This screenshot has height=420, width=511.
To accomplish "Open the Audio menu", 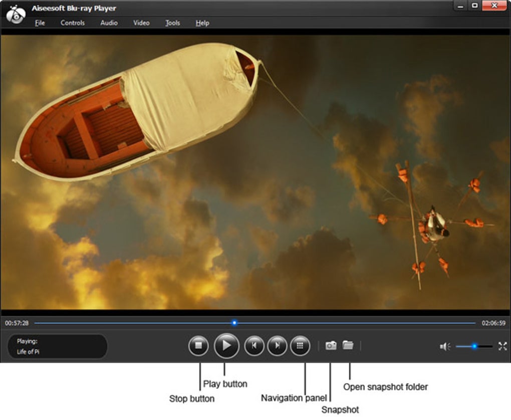I will (109, 23).
